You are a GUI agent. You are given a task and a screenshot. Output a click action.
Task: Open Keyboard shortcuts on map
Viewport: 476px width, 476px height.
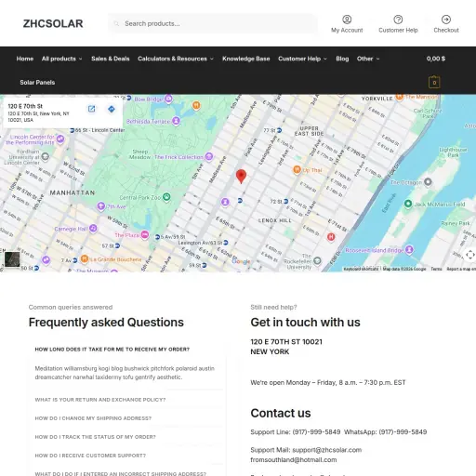[x=361, y=269]
